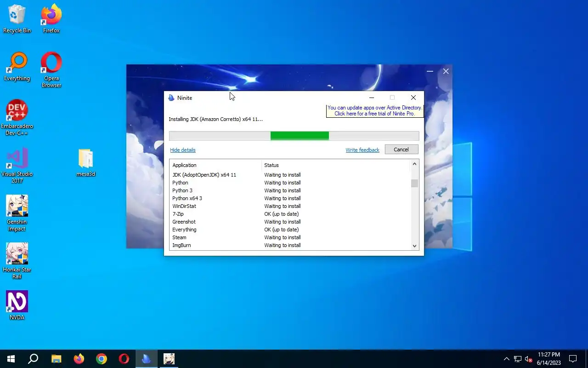The image size is (588, 368).
Task: Select the Genshin Impact desktop shortcut
Action: click(x=17, y=213)
